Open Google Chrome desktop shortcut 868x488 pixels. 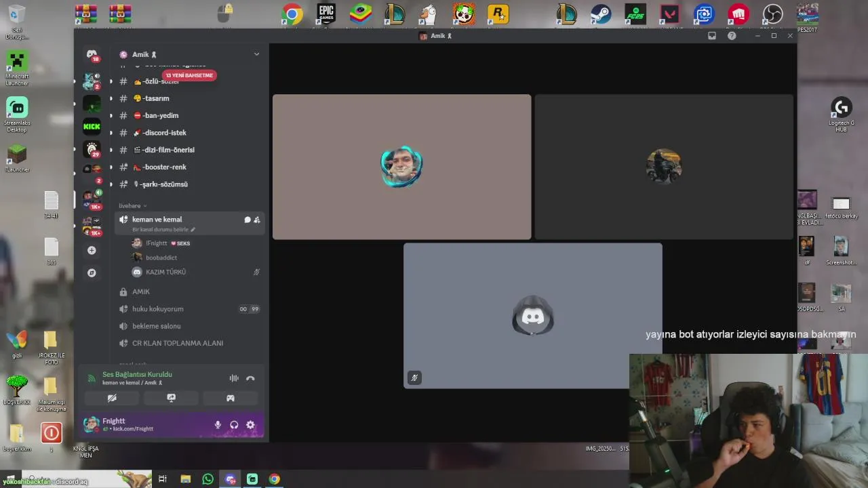[x=292, y=14]
